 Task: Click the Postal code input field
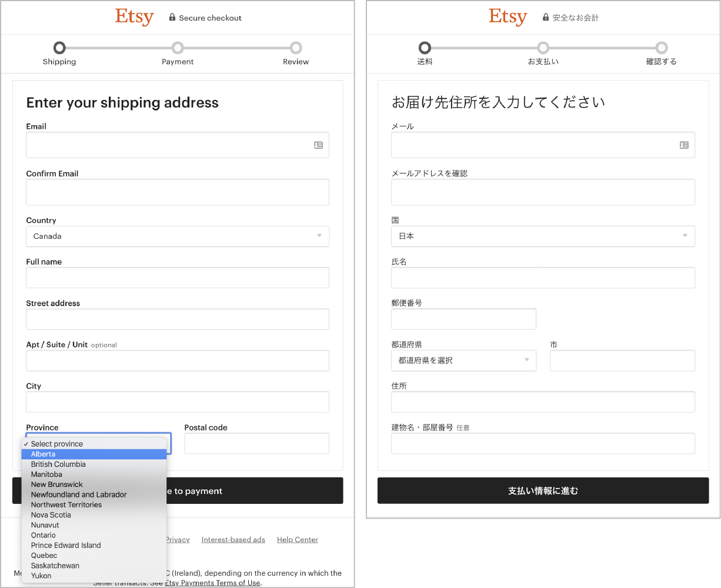[x=256, y=443]
